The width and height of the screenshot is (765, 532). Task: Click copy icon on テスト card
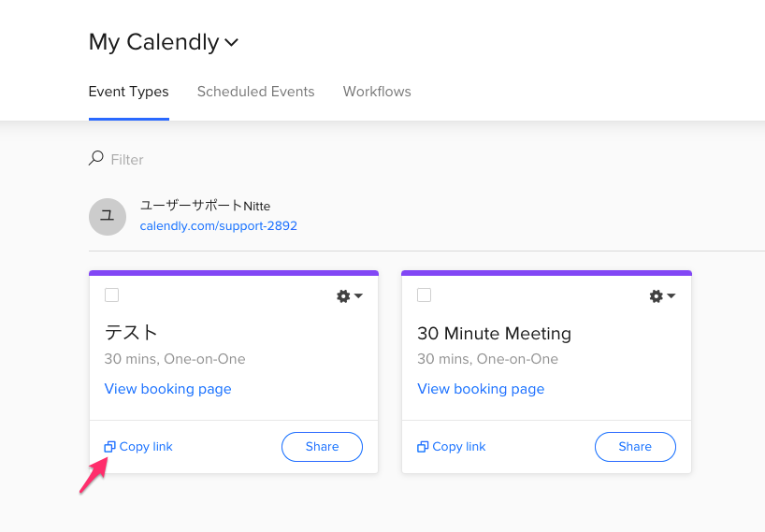click(109, 447)
